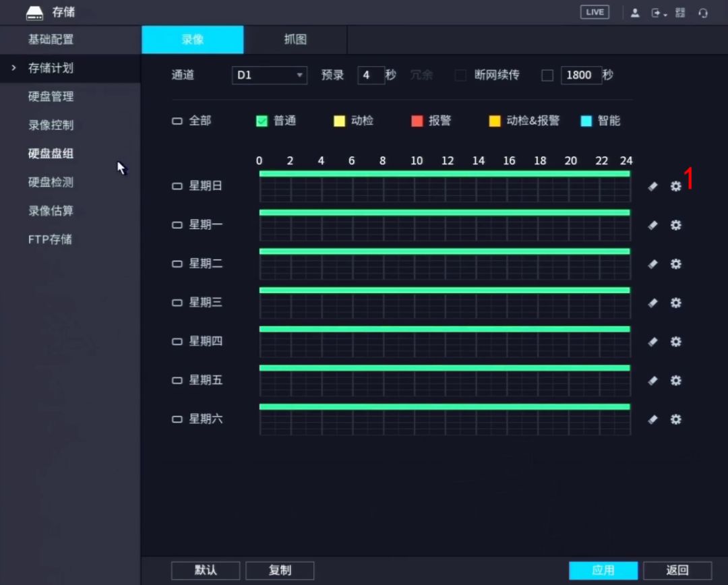Click the 复制 button
The height and width of the screenshot is (585, 728).
(x=280, y=570)
